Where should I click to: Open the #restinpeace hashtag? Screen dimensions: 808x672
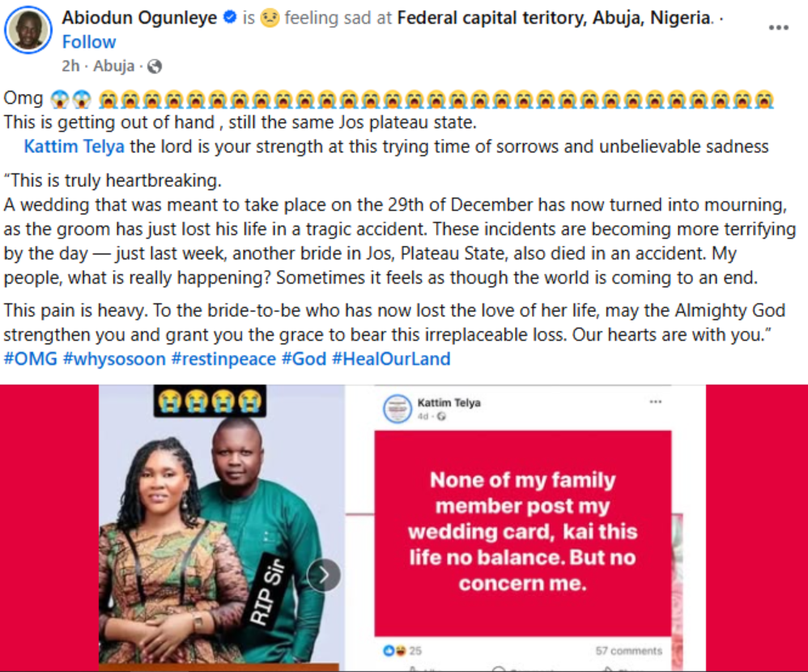point(223,359)
